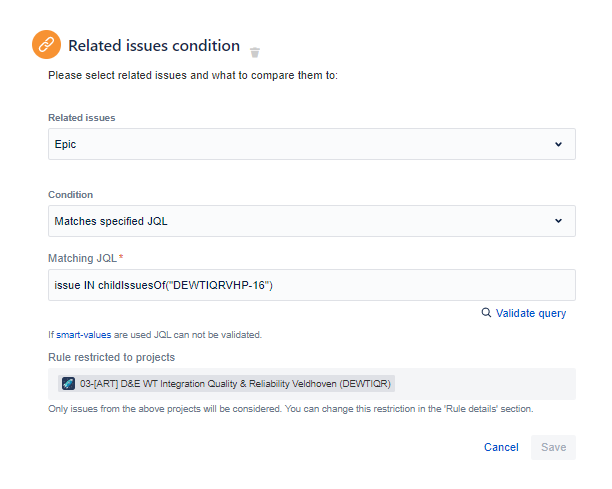Viewport: 612px width, 489px height.
Task: Delete the condition with the trash icon
Action: coord(255,52)
